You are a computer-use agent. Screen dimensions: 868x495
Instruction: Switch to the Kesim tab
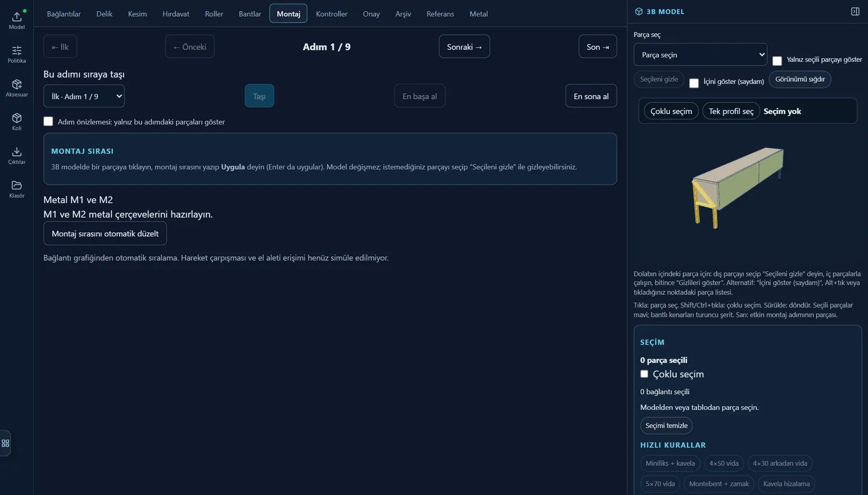(137, 14)
